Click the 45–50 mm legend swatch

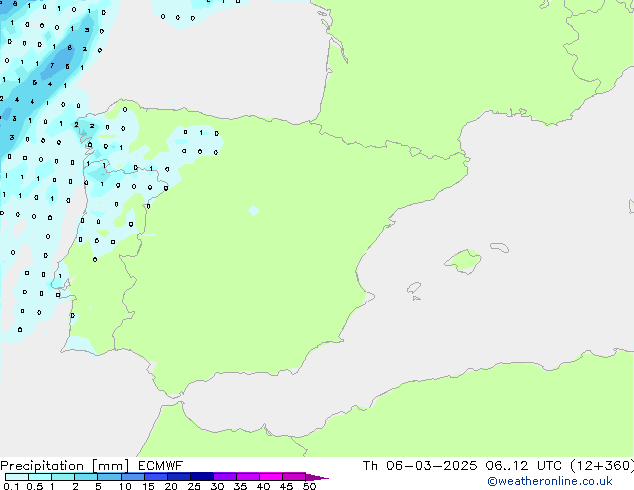(x=294, y=477)
